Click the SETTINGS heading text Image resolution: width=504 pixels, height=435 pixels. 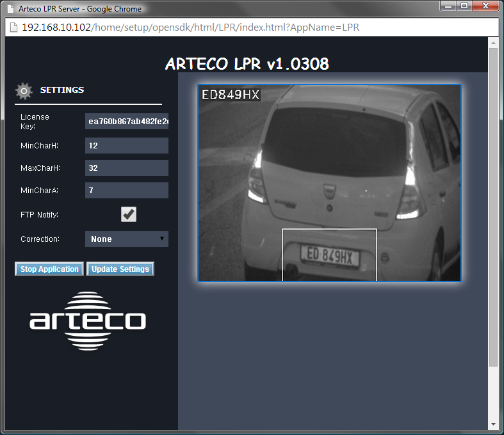(x=62, y=90)
